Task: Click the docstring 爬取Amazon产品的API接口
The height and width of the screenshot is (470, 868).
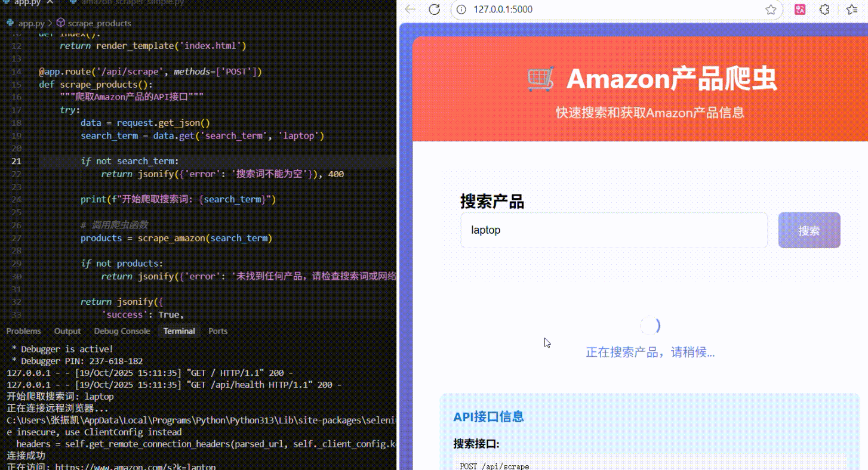Action: (x=132, y=97)
